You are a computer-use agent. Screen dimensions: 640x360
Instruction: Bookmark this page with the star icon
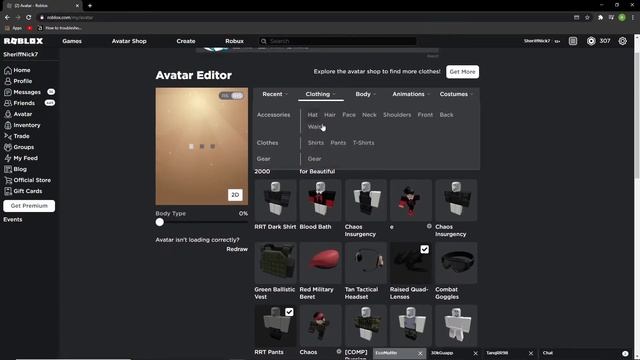tap(587, 18)
